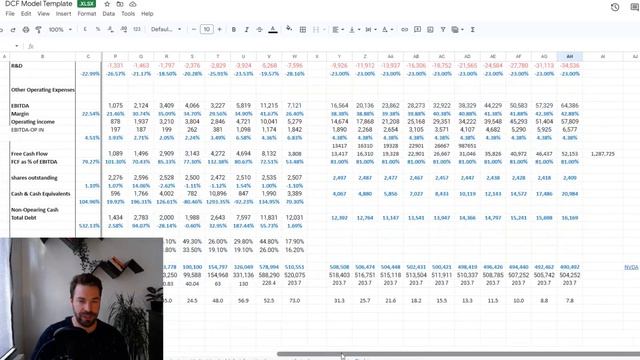Increase decimal places
The image size is (640, 360).
[x=124, y=29]
